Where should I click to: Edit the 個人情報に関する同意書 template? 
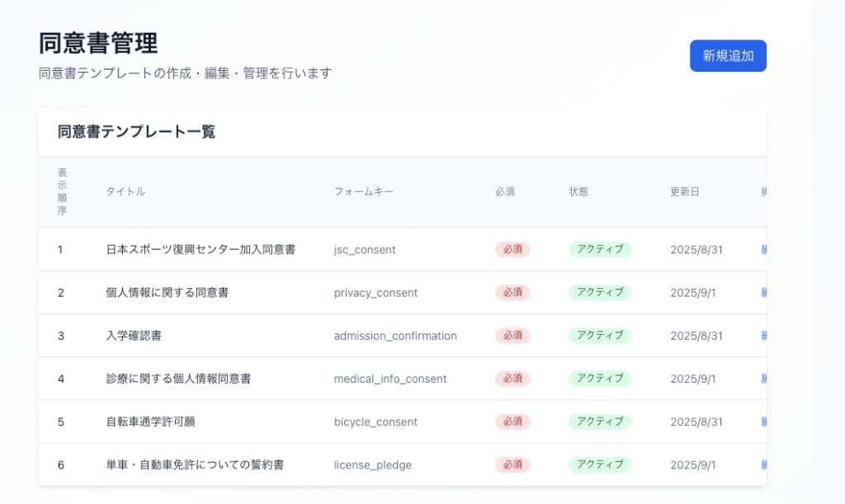pos(762,292)
